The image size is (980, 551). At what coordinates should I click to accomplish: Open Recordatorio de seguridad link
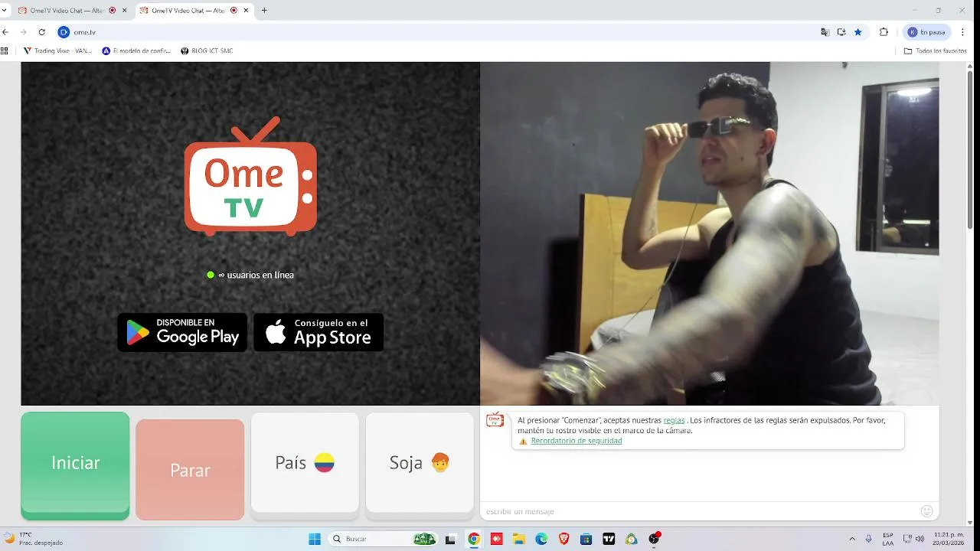(577, 441)
